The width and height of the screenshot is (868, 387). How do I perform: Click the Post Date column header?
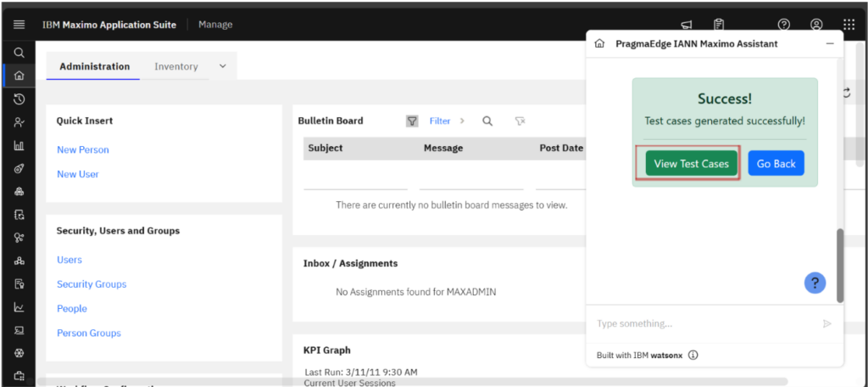pos(561,148)
